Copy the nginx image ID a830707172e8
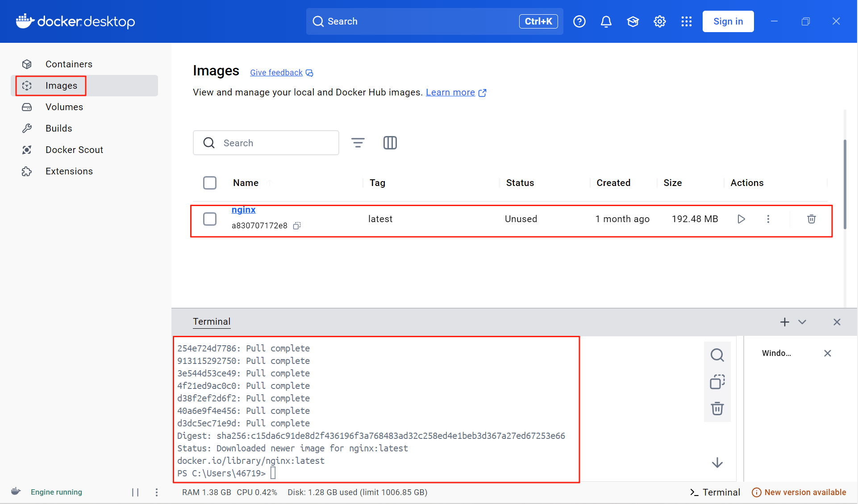This screenshot has width=858, height=504. (x=297, y=226)
